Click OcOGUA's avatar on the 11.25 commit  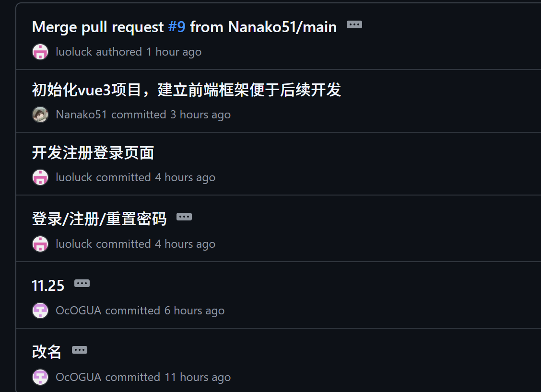point(40,311)
